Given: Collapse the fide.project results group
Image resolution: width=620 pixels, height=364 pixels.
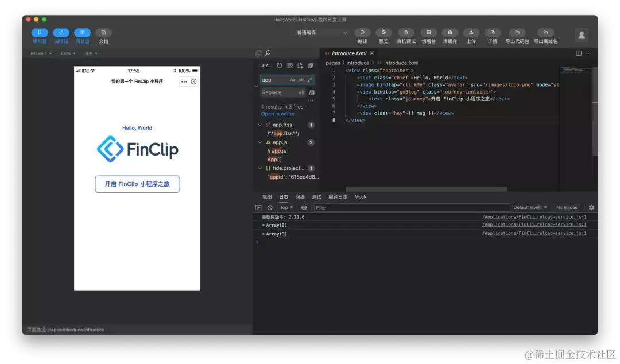Looking at the screenshot, I should click(x=260, y=169).
